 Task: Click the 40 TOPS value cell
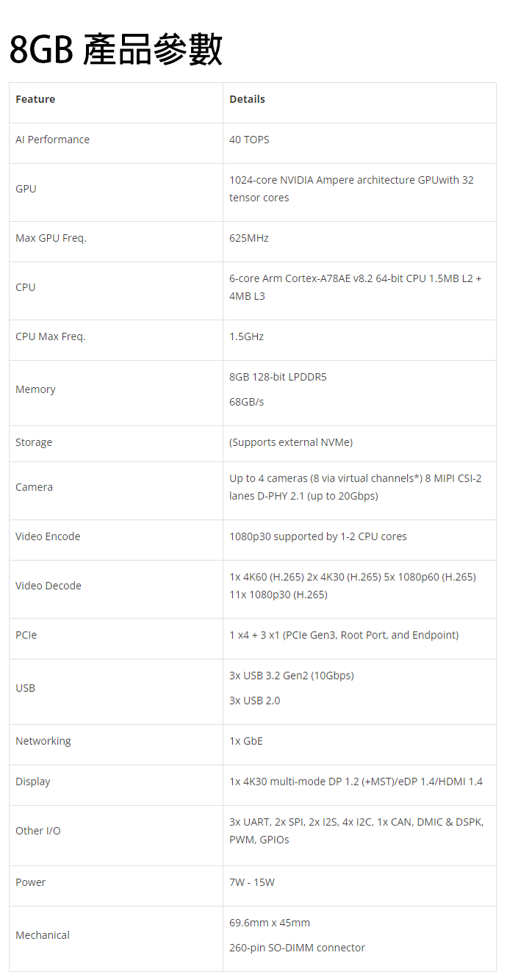(x=249, y=140)
